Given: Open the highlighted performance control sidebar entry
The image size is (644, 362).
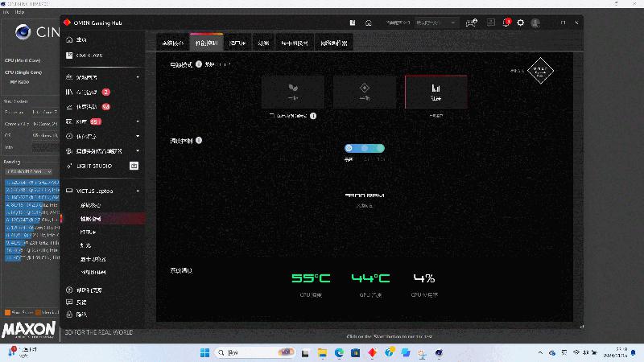Looking at the screenshot, I should coord(91,219).
